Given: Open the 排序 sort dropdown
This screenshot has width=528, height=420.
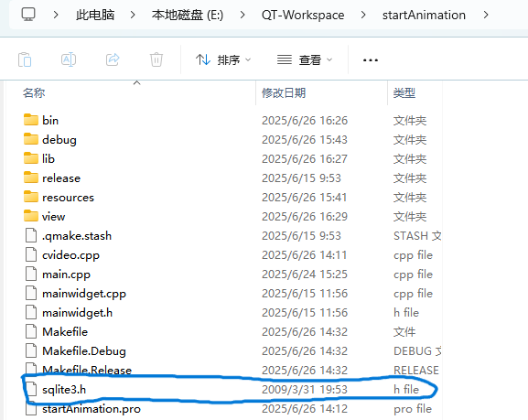Looking at the screenshot, I should pos(223,60).
